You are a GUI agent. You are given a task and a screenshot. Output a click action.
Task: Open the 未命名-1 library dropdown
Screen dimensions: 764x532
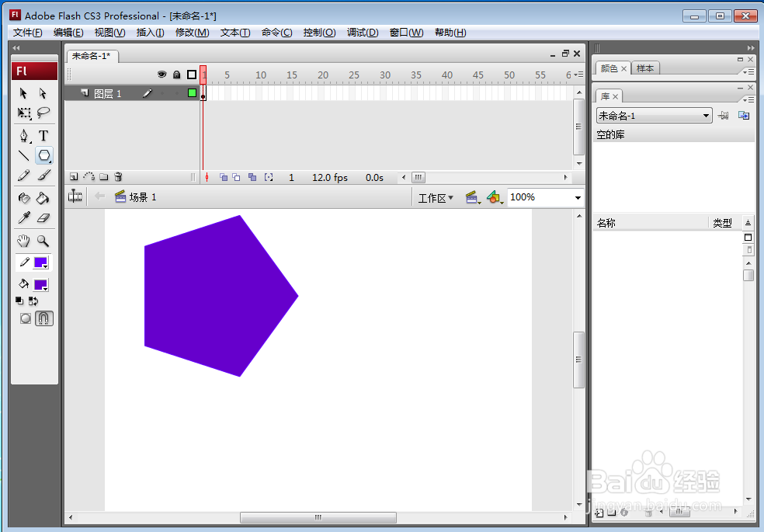pos(654,116)
